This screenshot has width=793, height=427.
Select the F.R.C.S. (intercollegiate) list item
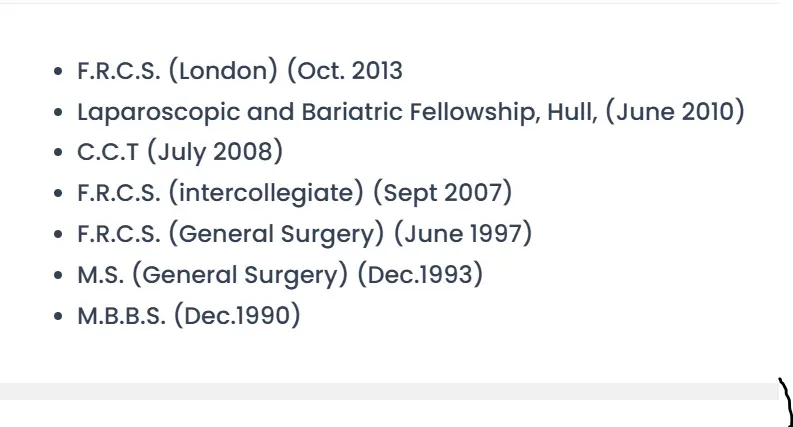click(x=294, y=193)
